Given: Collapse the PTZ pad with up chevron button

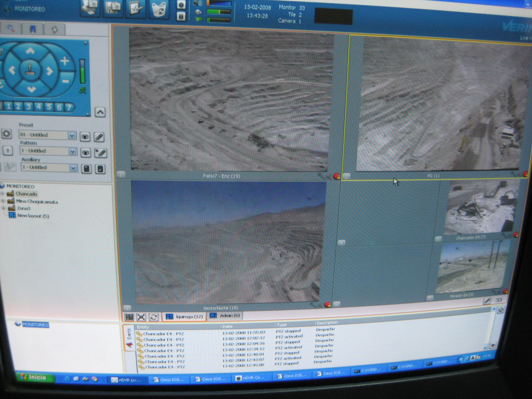Looking at the screenshot, I should (100, 112).
